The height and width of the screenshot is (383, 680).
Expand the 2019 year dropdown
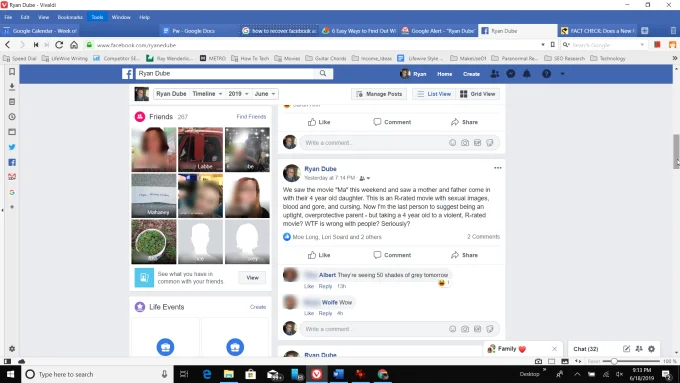[x=238, y=94]
